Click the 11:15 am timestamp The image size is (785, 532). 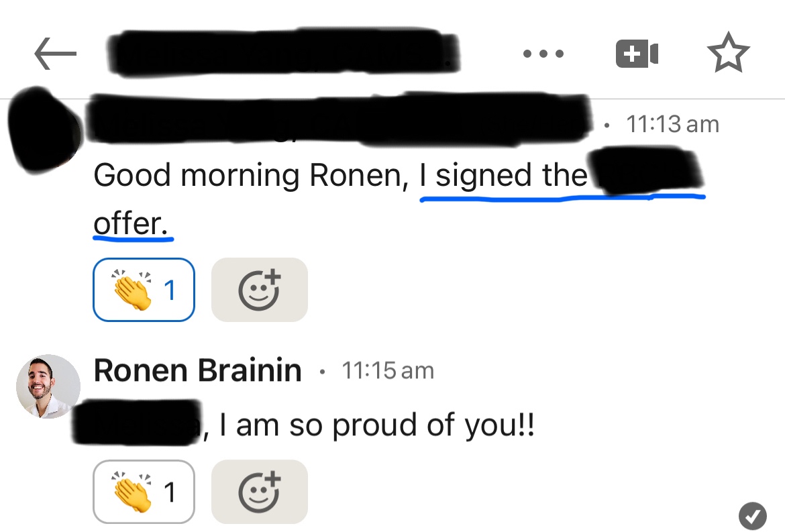point(388,371)
